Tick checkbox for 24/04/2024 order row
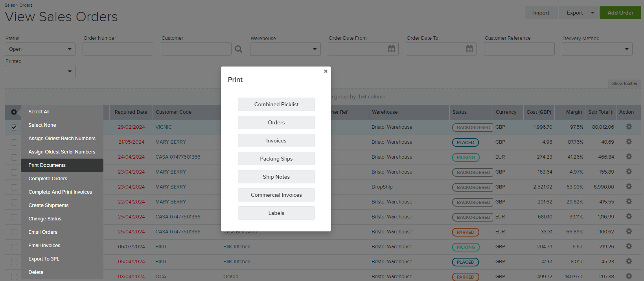This screenshot has height=281, width=644. 14,157
